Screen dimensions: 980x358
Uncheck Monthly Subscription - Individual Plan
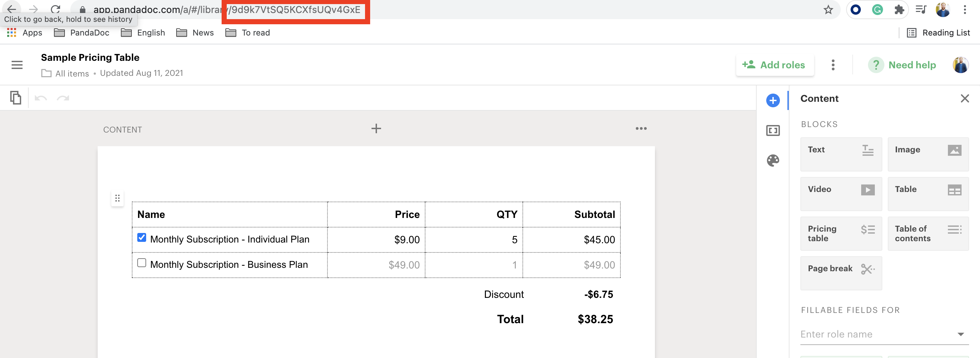[x=141, y=238]
